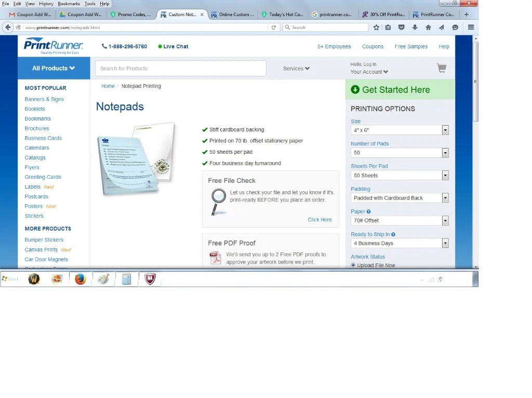Open Banners & Signs in the sidebar

click(44, 99)
